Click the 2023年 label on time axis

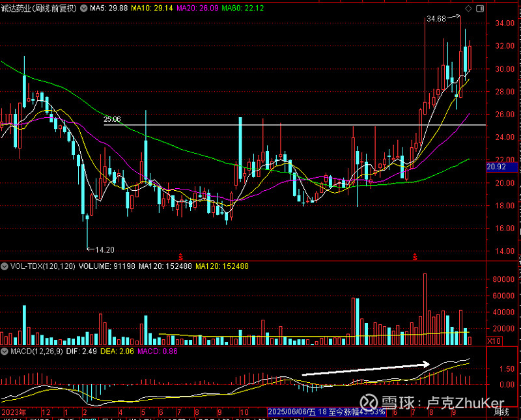(x=14, y=412)
